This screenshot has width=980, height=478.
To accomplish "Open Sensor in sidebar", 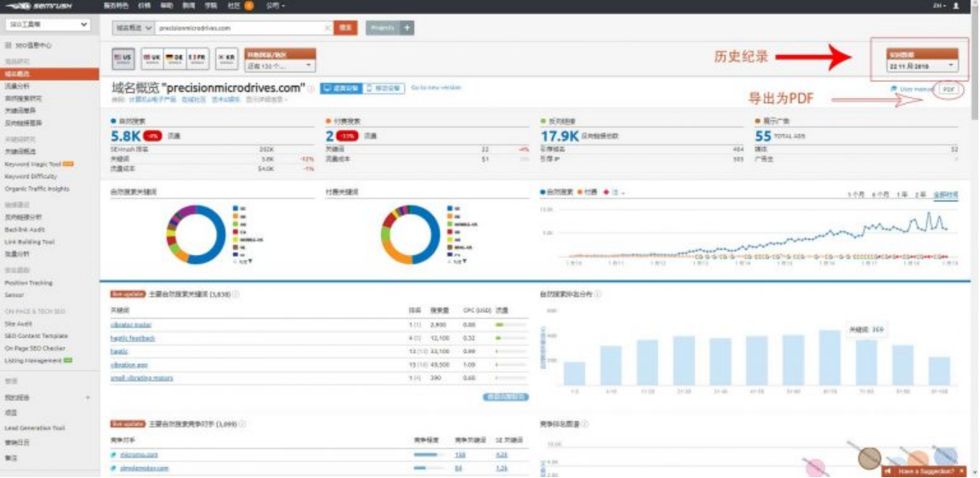I will click(x=14, y=294).
